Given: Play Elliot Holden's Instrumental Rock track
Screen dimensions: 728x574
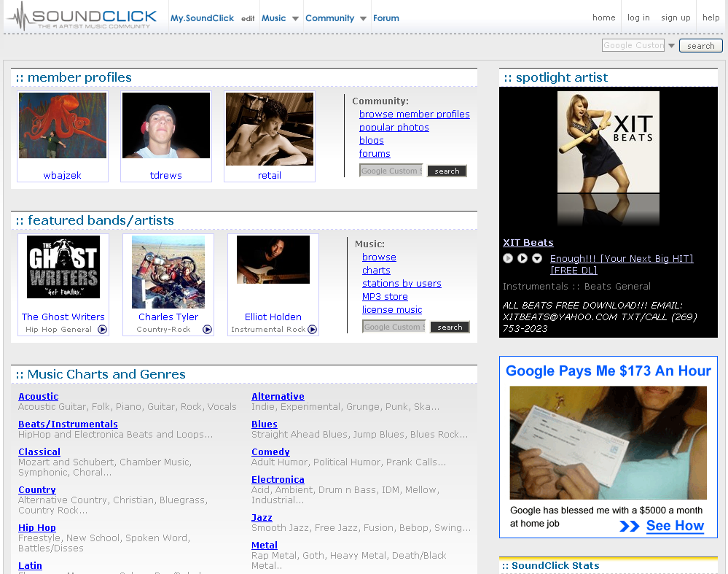Looking at the screenshot, I should pos(313,330).
